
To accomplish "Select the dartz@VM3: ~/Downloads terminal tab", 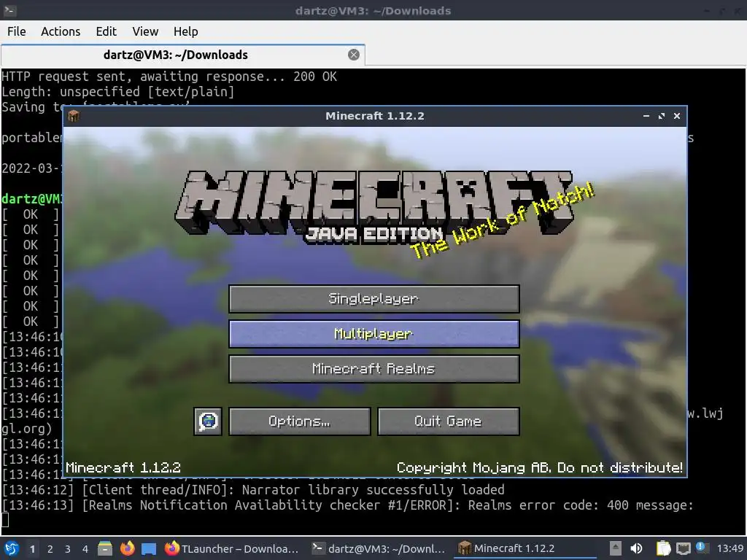I will click(x=183, y=55).
